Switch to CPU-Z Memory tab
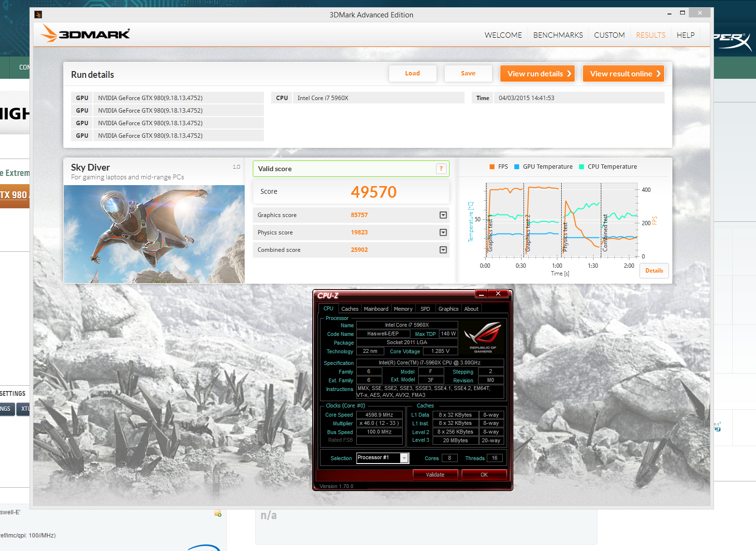The height and width of the screenshot is (551, 756). tap(403, 309)
